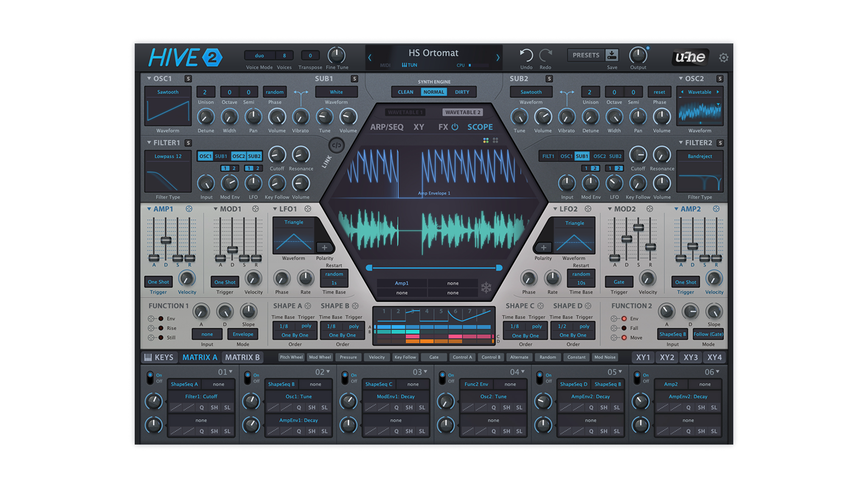The image size is (868, 488).
Task: Click the MOD1 drag-target crosshair icon
Action: coord(255,209)
